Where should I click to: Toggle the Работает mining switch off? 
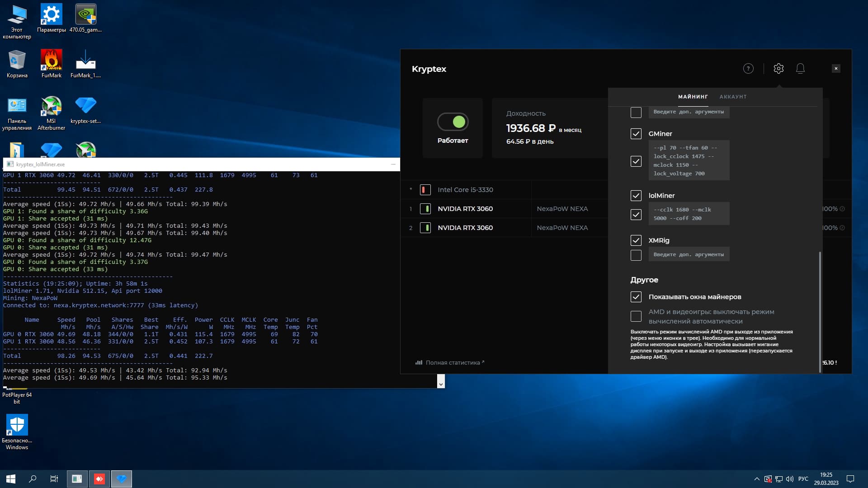(x=453, y=122)
